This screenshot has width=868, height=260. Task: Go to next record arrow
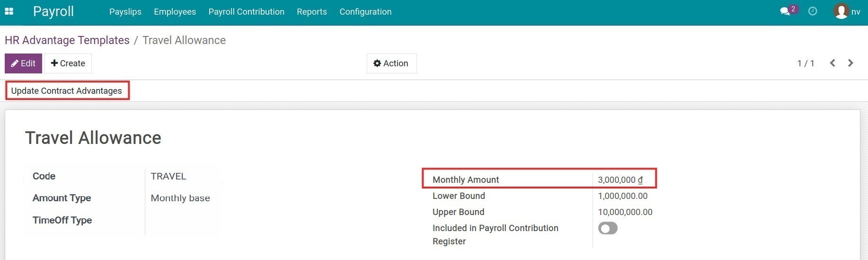(x=850, y=63)
